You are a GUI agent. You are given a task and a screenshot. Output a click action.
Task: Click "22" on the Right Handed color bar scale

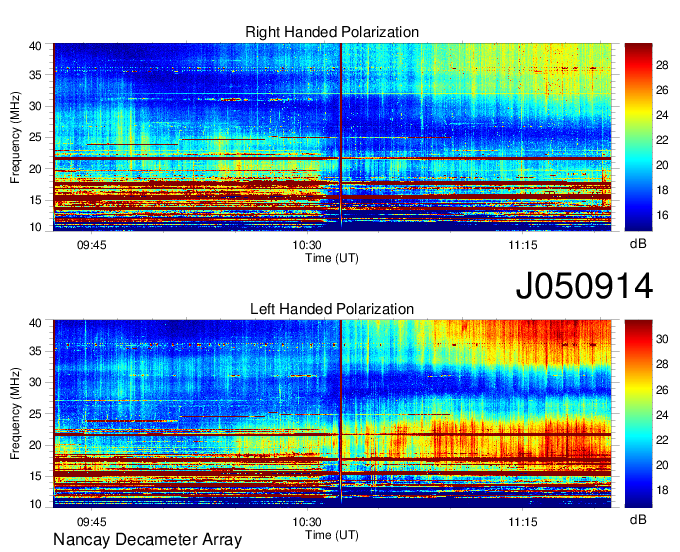pyautogui.click(x=662, y=140)
